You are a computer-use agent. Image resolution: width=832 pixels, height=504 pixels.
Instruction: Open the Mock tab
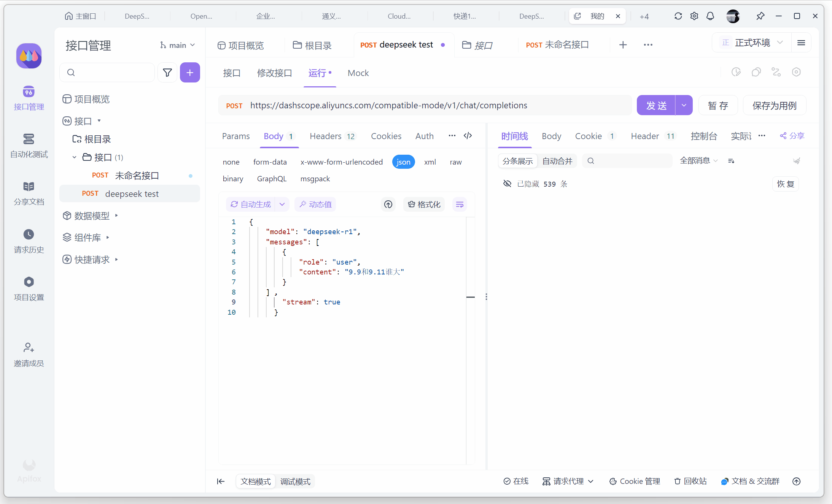[358, 73]
